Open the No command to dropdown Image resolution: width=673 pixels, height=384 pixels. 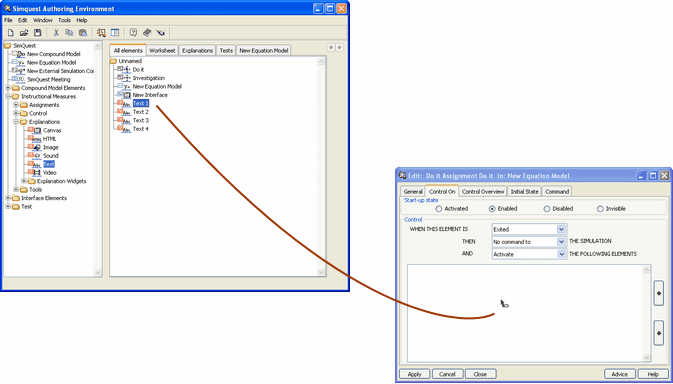pos(529,242)
